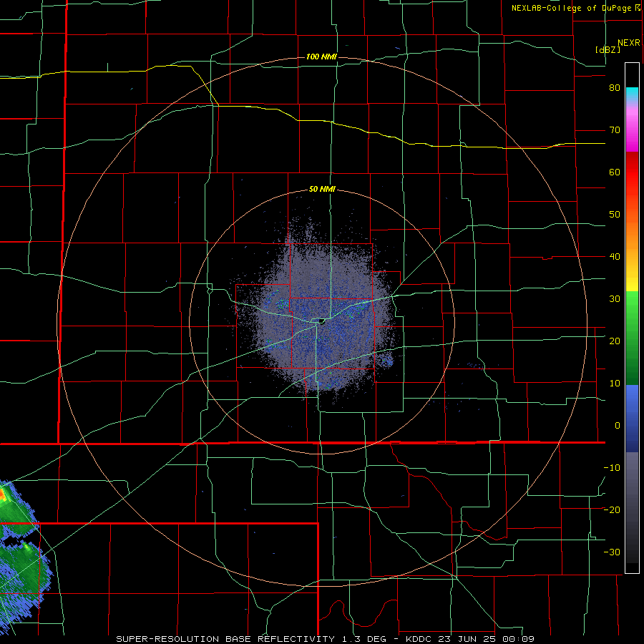Click the 80 value on the dBZ scale
The height and width of the screenshot is (644, 644).
point(615,88)
